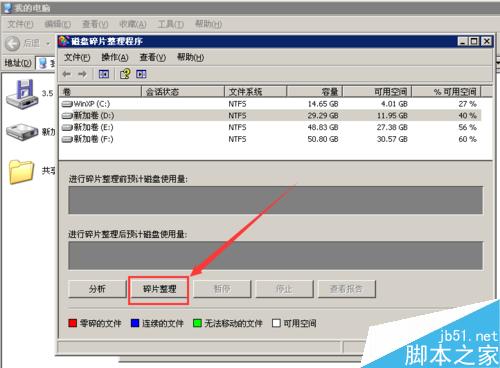Click the 碎片整理 button

click(x=159, y=289)
